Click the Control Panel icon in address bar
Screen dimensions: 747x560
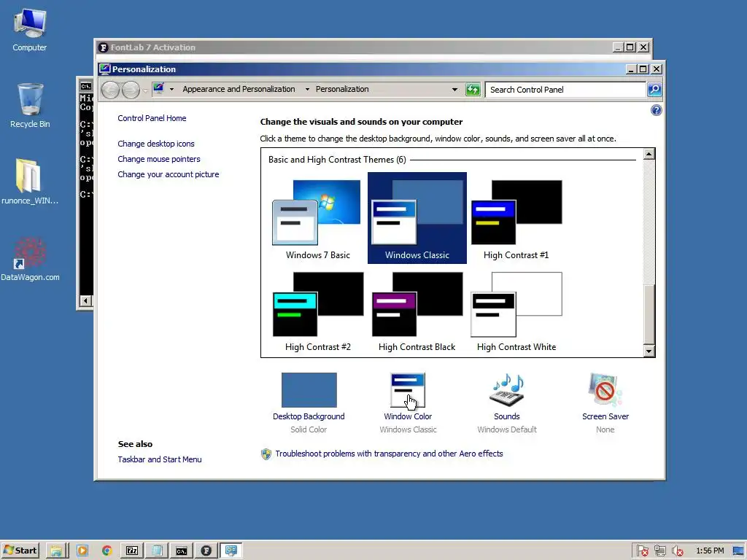[x=158, y=88]
